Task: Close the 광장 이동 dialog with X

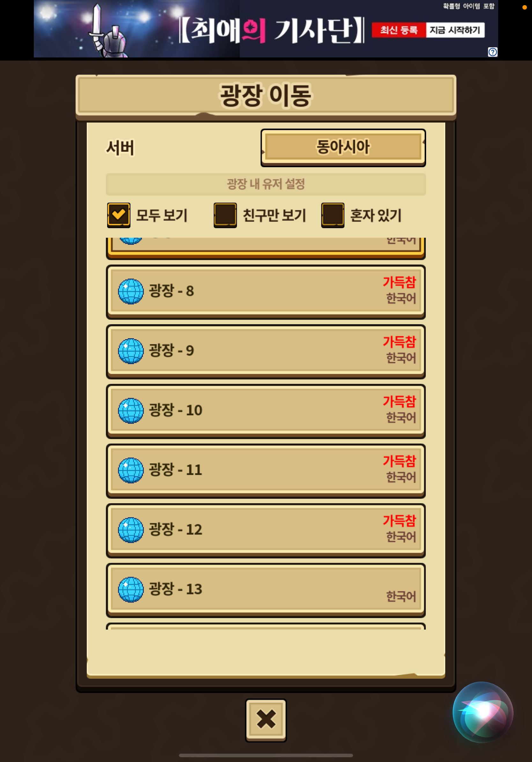Action: [266, 720]
